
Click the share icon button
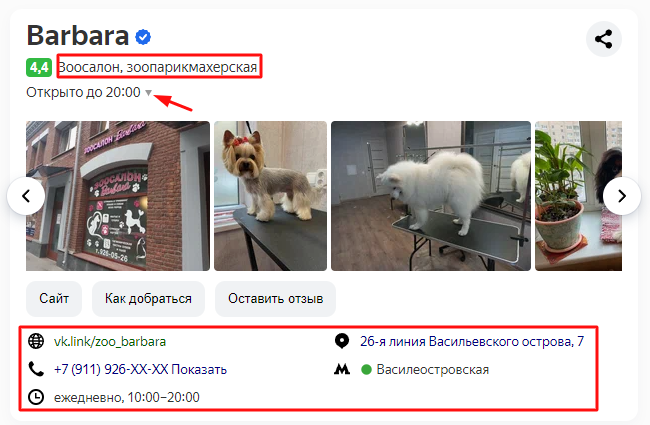tap(604, 39)
